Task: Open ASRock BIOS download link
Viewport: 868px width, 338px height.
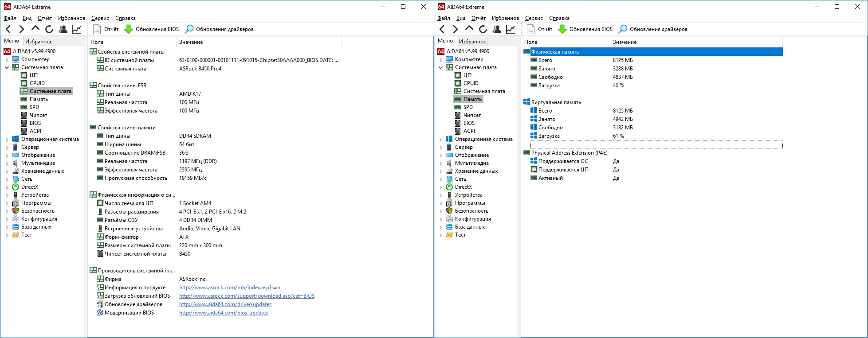Action: (247, 296)
